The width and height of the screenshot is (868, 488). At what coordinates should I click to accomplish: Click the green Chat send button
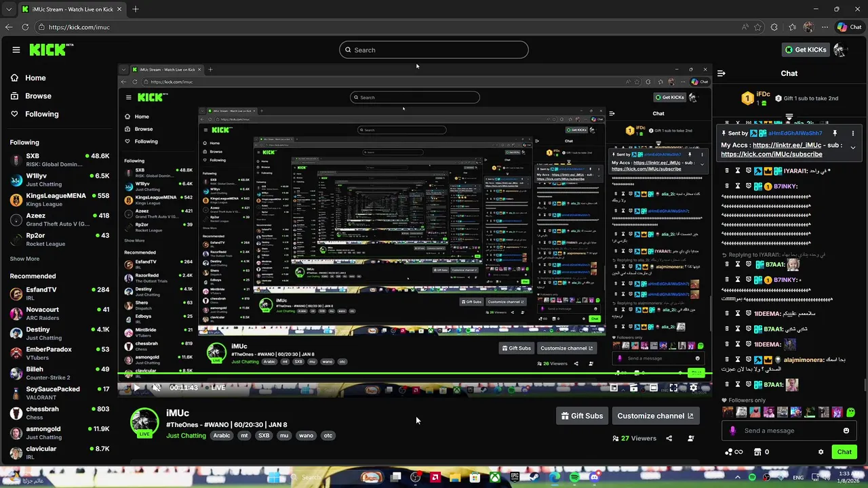pos(844,452)
